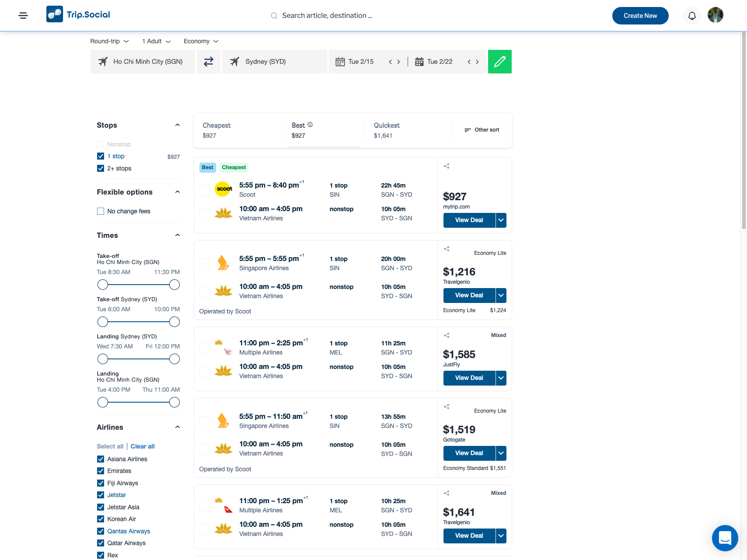Open notifications bell icon
This screenshot has width=747, height=560.
point(692,16)
